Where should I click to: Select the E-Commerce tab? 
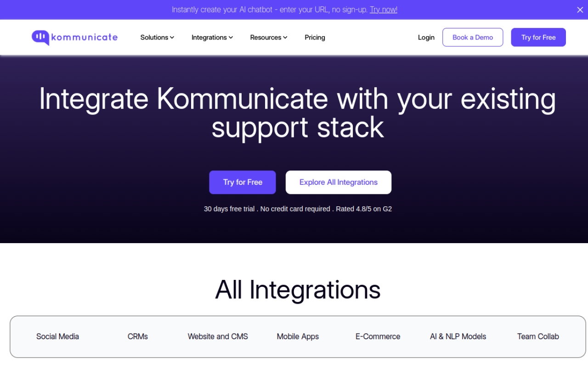378,336
